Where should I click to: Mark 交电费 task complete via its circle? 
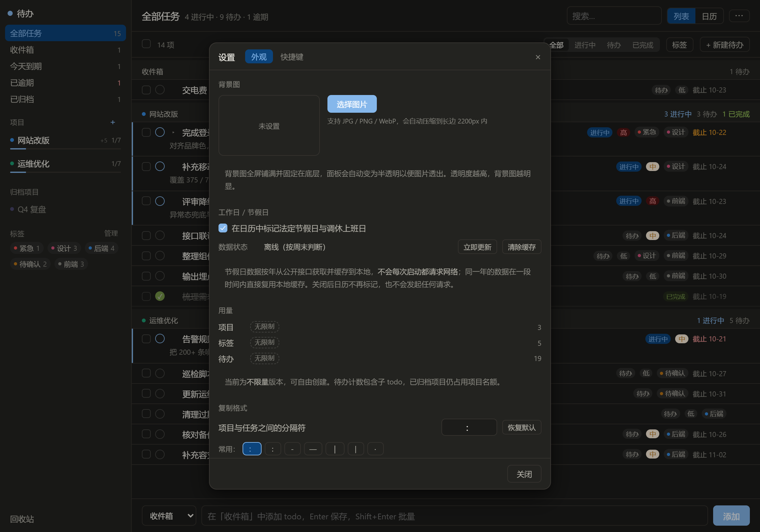click(160, 90)
